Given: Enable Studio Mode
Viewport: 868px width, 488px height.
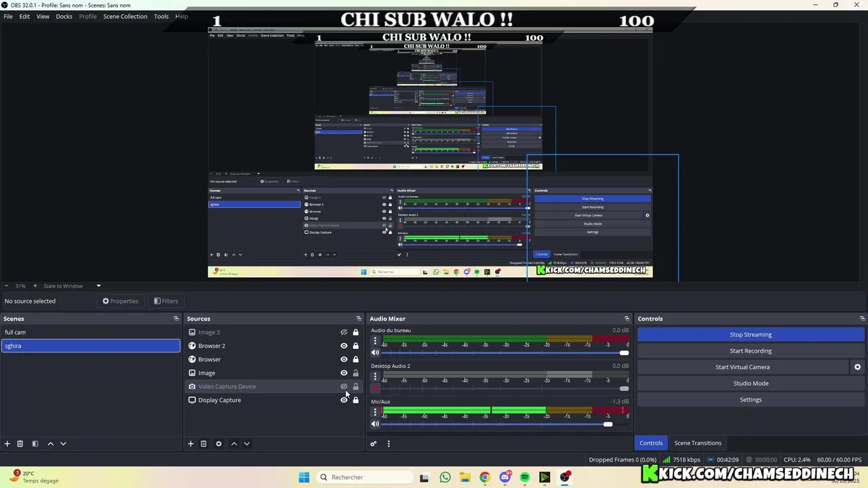Looking at the screenshot, I should pyautogui.click(x=751, y=384).
